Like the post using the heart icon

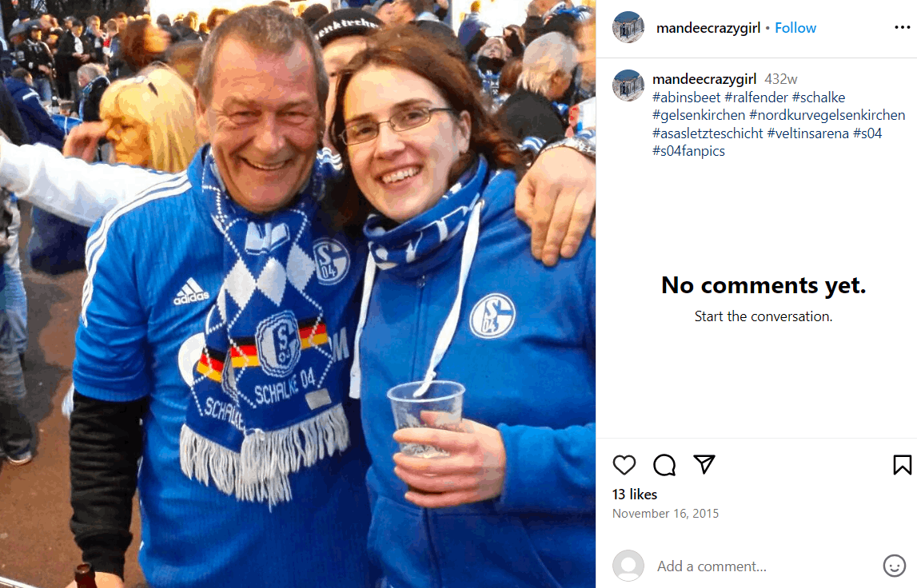[624, 464]
